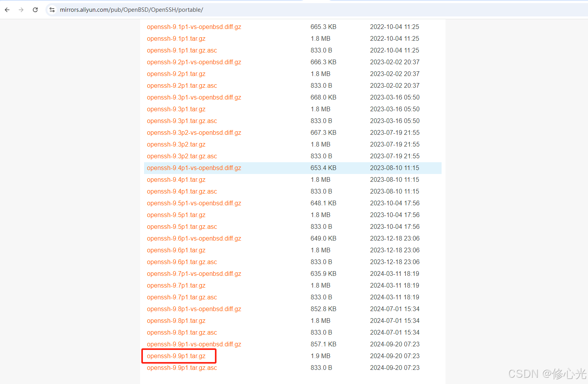Click the openssh-9.7p1.tar.gz link
This screenshot has height=384, width=588.
point(176,285)
